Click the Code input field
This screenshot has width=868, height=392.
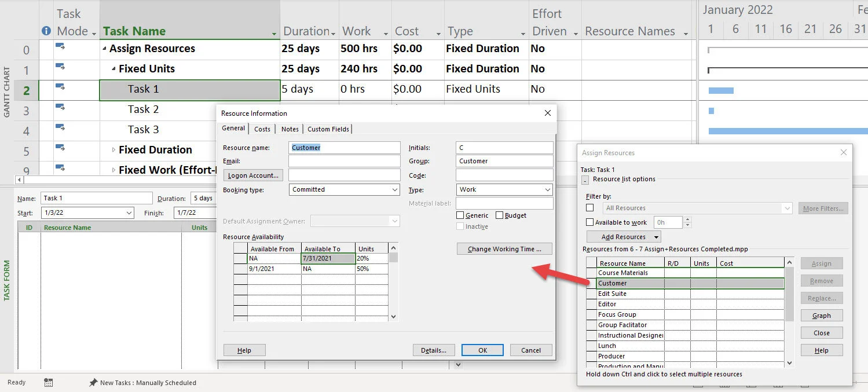point(504,175)
